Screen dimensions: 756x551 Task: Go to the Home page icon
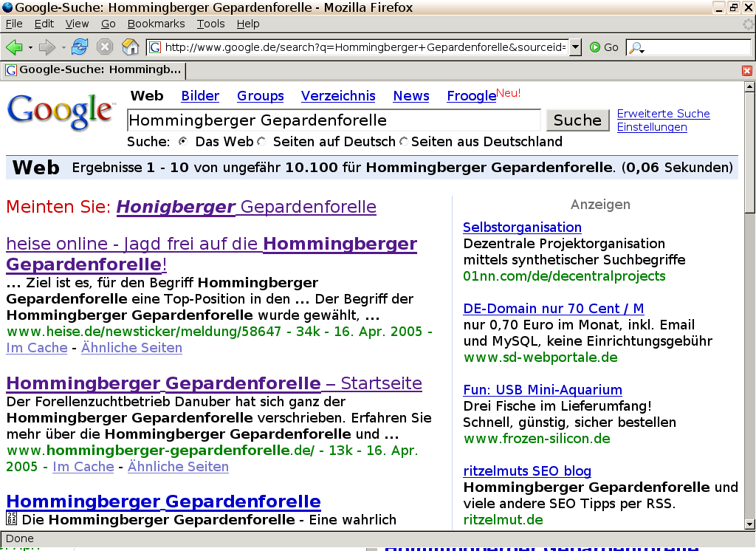pos(130,47)
